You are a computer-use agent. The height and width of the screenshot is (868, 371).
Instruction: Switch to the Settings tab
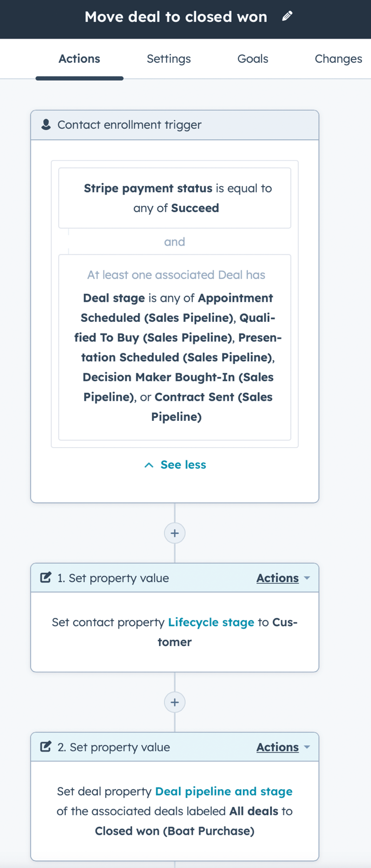[x=168, y=58]
